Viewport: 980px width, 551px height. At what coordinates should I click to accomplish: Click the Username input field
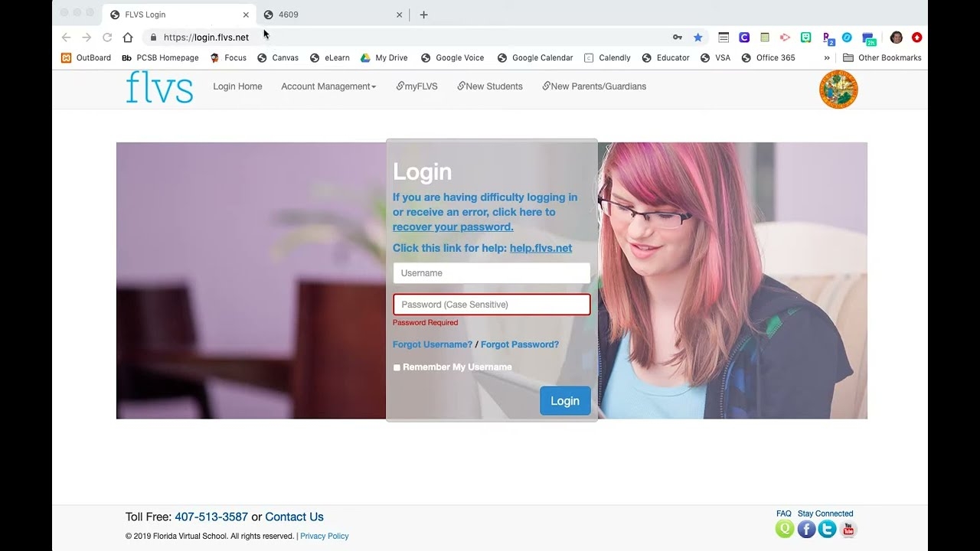(492, 273)
